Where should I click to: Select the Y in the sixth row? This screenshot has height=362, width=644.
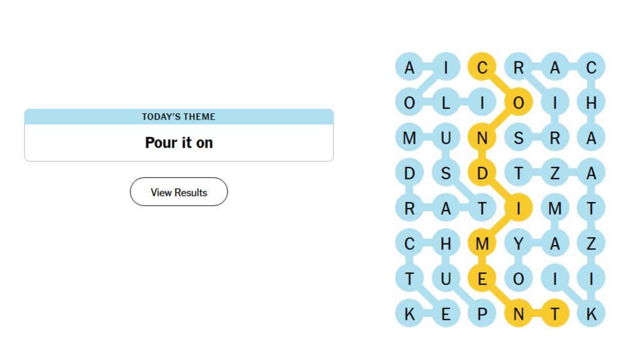tap(518, 243)
